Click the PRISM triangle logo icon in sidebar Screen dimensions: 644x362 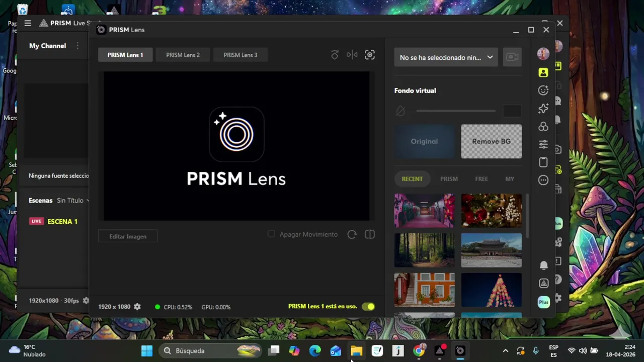(543, 283)
